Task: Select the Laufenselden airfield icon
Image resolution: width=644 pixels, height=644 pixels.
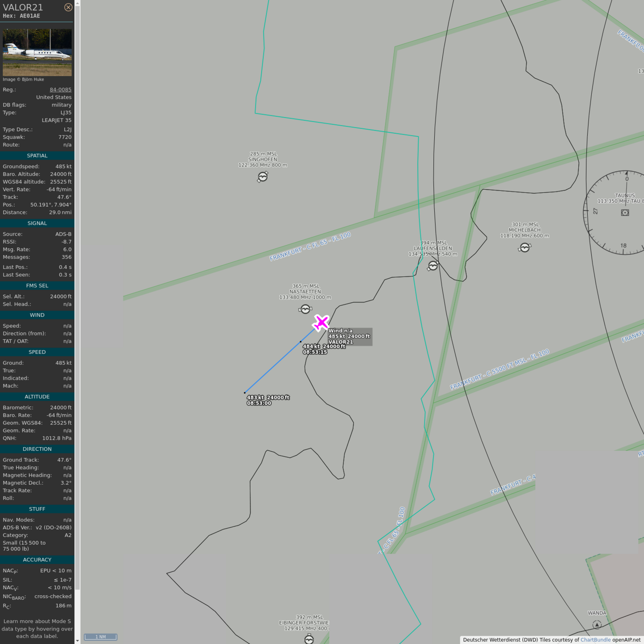Action: (x=432, y=266)
